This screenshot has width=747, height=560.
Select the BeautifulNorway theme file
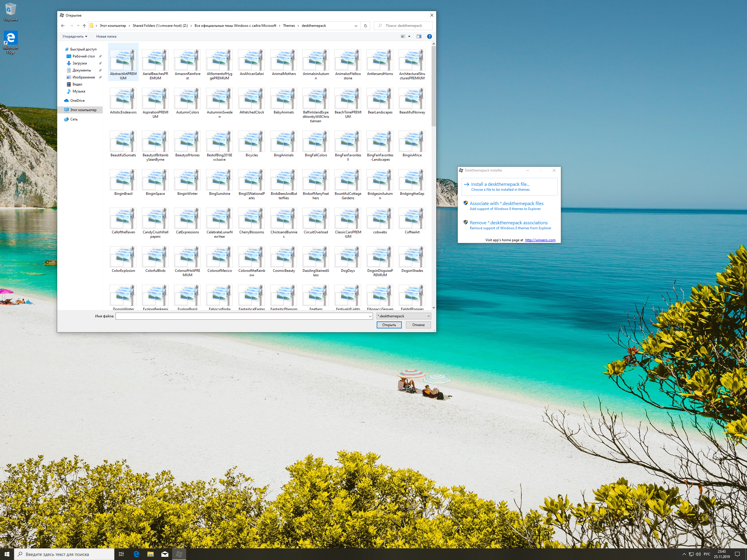tap(412, 101)
